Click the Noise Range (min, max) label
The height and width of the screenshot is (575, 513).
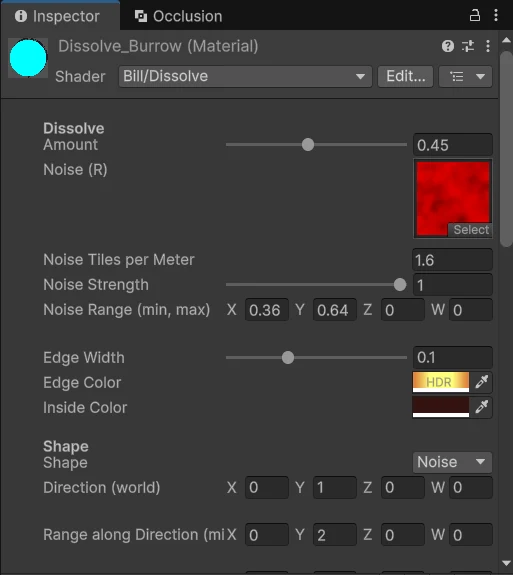pyautogui.click(x=127, y=310)
